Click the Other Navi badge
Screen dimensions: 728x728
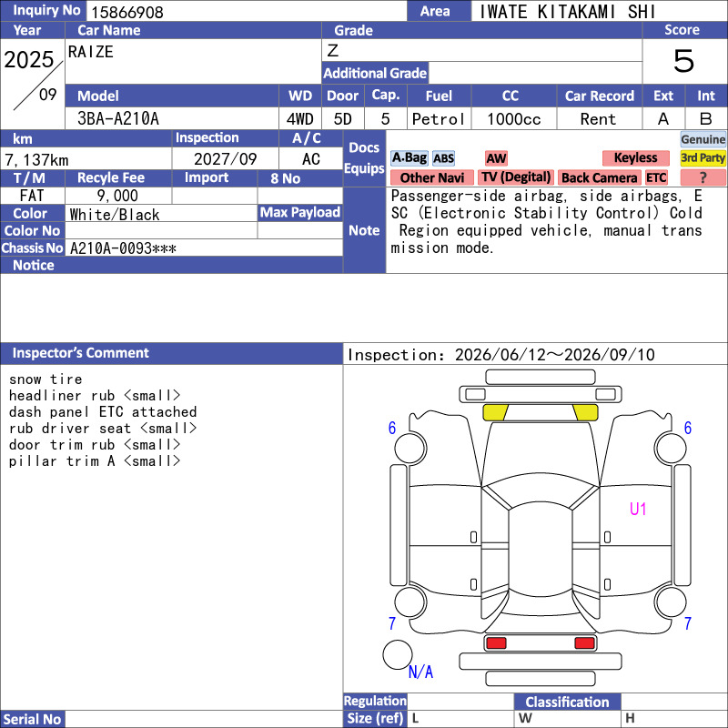pyautogui.click(x=431, y=177)
